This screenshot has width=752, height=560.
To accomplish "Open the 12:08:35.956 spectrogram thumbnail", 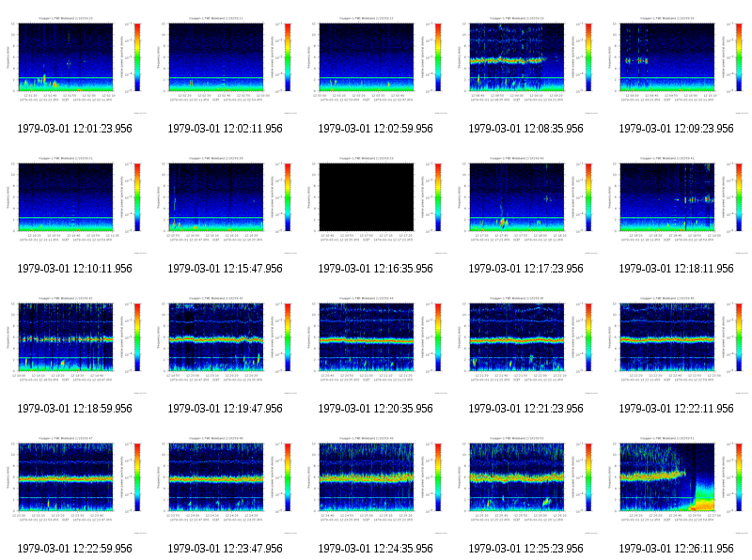I will [526, 65].
